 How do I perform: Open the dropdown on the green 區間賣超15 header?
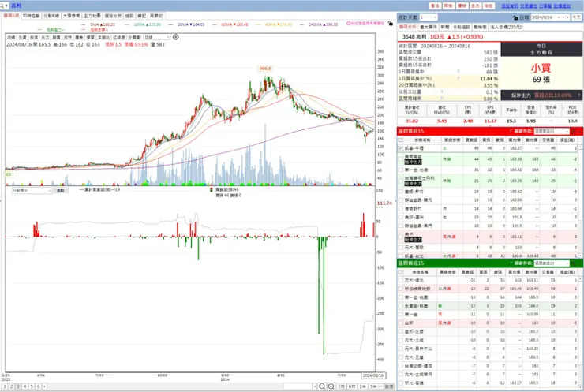point(552,263)
